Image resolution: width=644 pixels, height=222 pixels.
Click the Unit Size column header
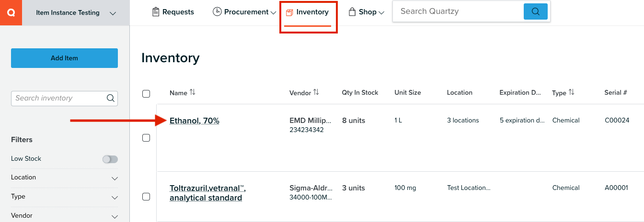[408, 92]
